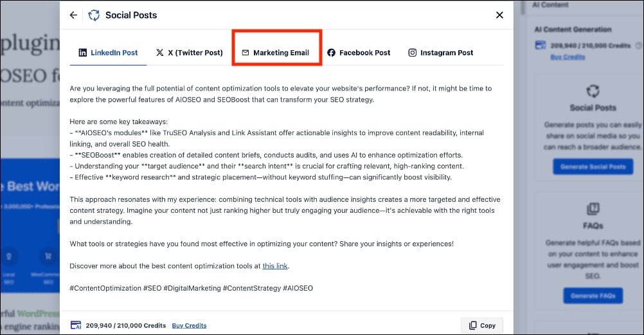
Task: Select the Instagram Post tab
Action: (x=447, y=53)
